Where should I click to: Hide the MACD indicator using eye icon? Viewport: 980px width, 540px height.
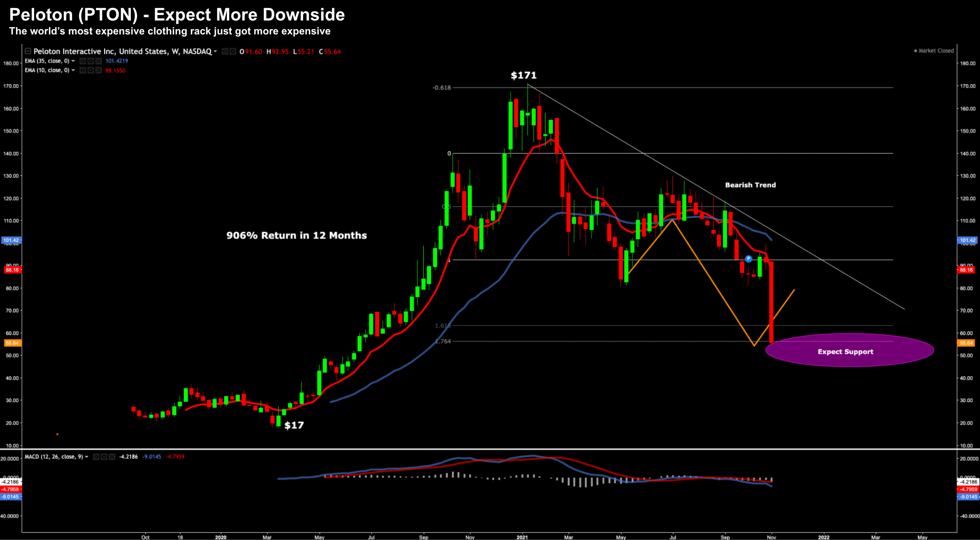pos(96,457)
